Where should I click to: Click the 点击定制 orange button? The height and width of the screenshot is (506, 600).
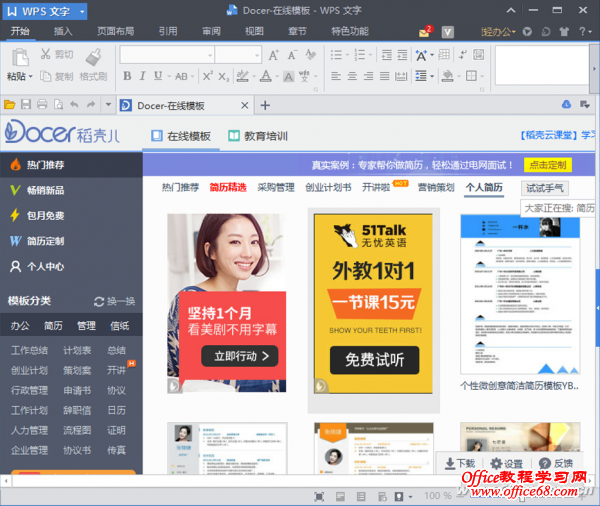click(547, 165)
